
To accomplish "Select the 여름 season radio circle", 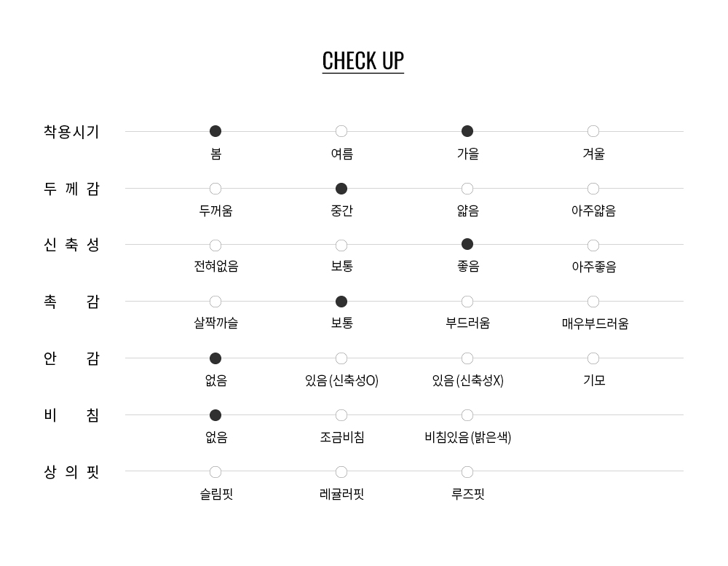I will pyautogui.click(x=341, y=131).
